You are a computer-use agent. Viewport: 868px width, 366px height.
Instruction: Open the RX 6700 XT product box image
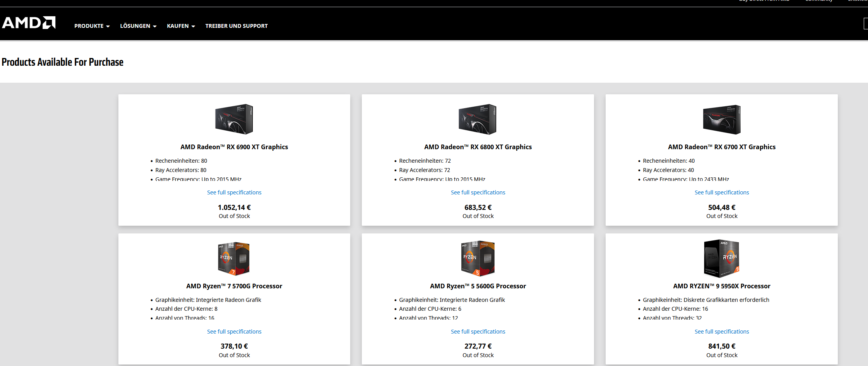(722, 119)
